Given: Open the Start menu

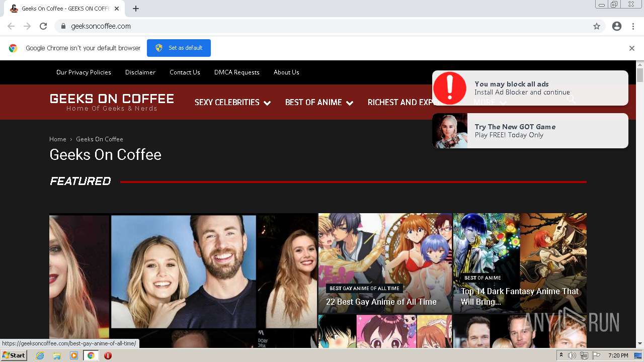Looking at the screenshot, I should pos(14,355).
